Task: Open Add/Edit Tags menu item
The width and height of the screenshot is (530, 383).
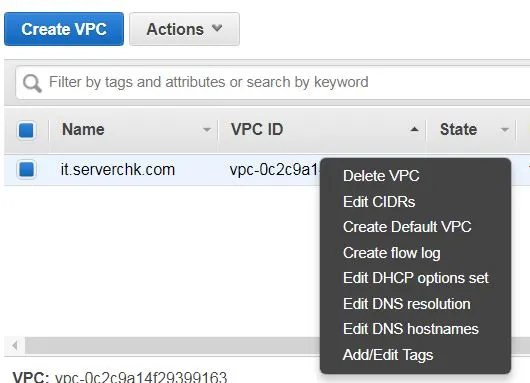Action: tap(388, 355)
